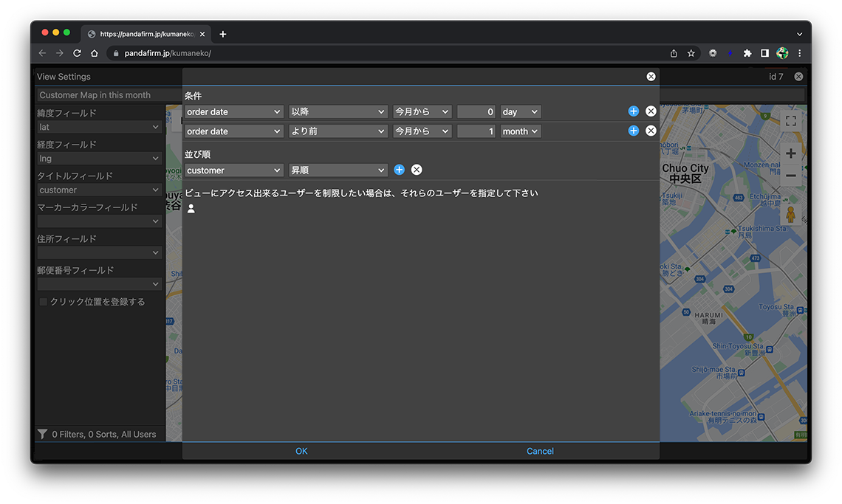Add condition after the より前 order date row
The height and width of the screenshot is (504, 842).
click(x=634, y=131)
